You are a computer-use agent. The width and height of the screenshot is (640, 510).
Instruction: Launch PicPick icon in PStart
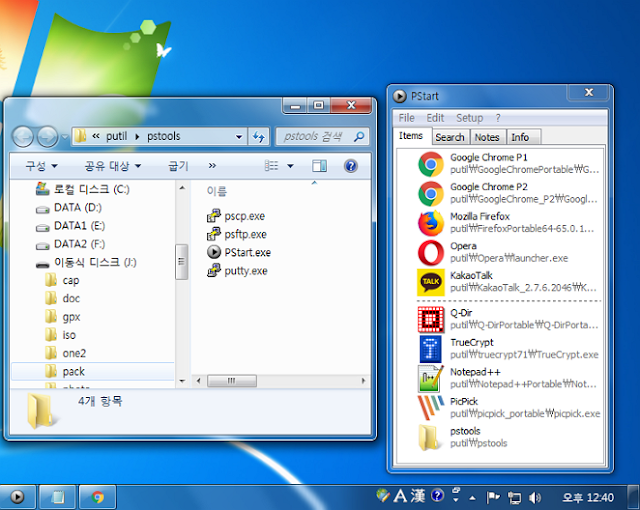[431, 408]
